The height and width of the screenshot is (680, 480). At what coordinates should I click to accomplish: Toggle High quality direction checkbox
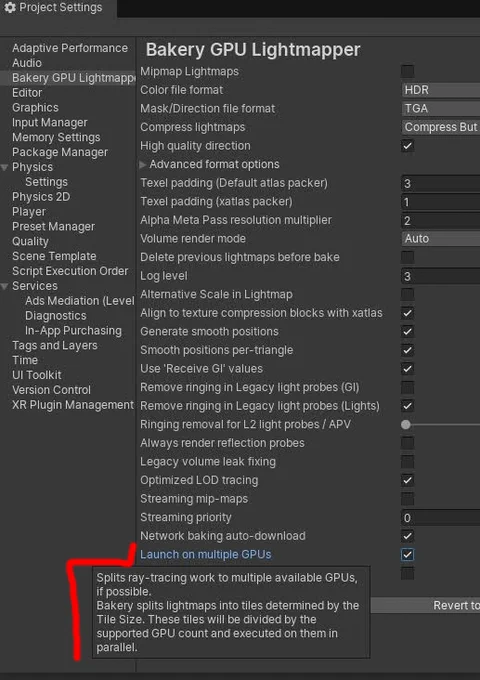pyautogui.click(x=407, y=146)
